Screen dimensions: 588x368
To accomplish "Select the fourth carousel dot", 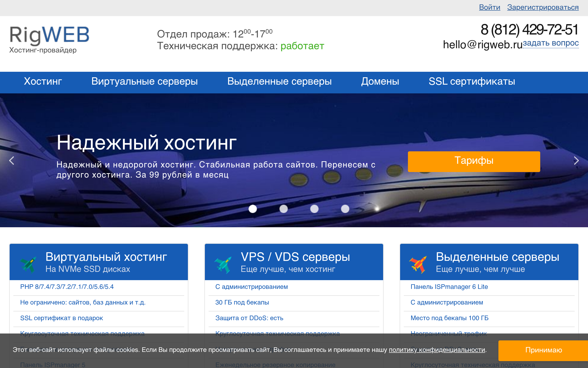I will [x=345, y=209].
